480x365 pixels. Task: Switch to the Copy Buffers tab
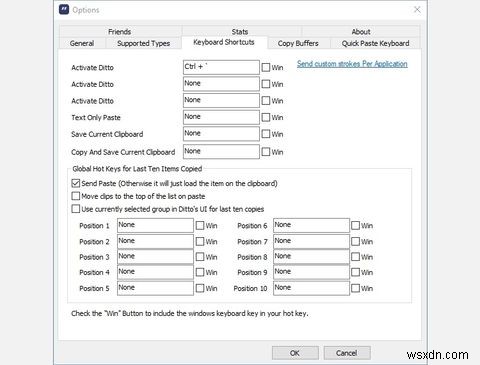coord(298,43)
